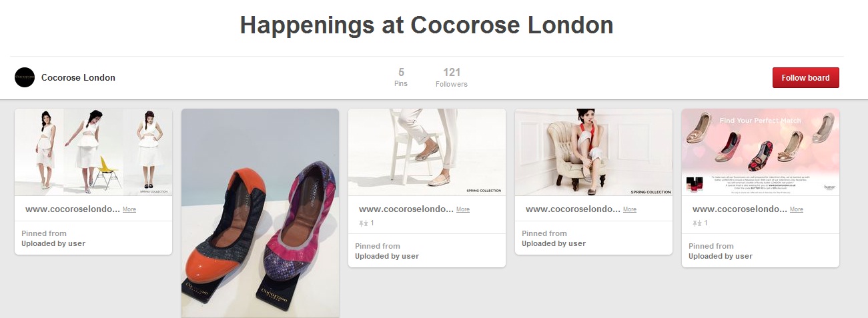Click website link under three models pin
Screen dimensions: 868x318
(73, 209)
